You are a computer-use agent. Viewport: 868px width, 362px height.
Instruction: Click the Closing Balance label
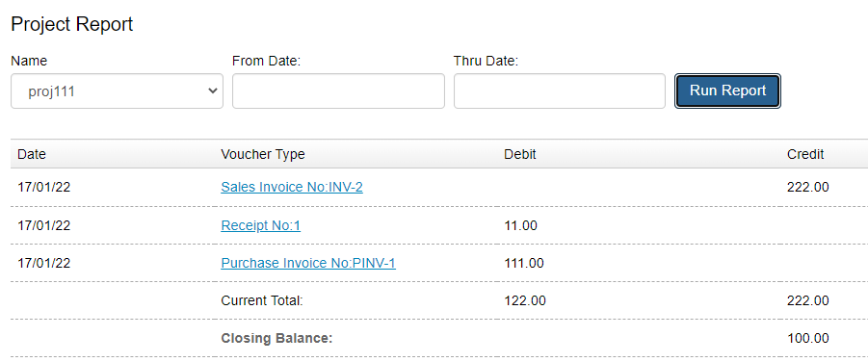click(x=276, y=338)
